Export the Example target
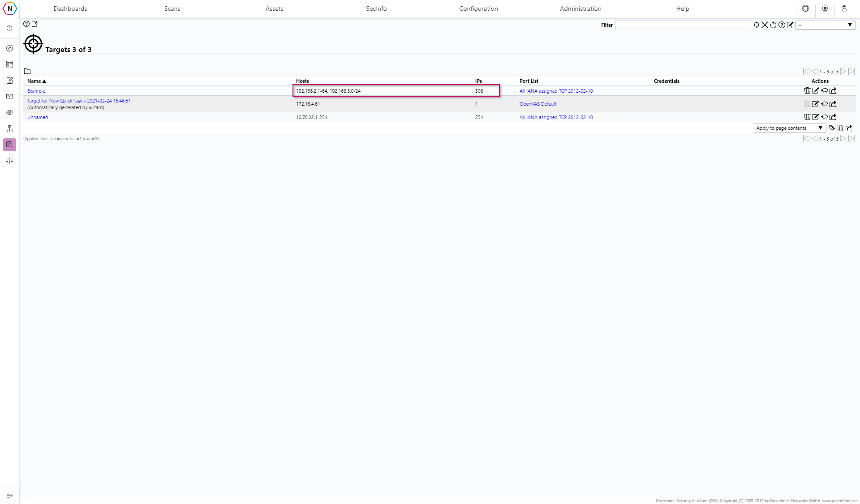860x504 pixels. pos(833,91)
